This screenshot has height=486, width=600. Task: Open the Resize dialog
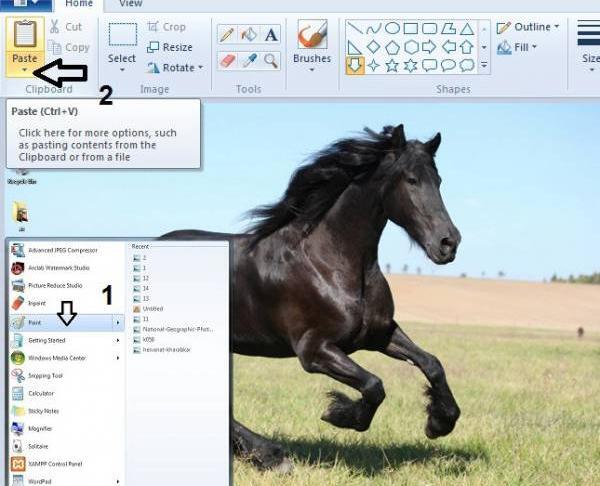coord(170,47)
